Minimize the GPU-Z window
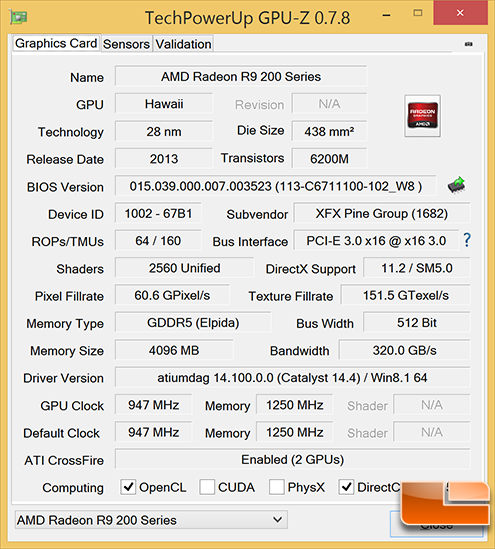The height and width of the screenshot is (549, 495). coord(386,15)
